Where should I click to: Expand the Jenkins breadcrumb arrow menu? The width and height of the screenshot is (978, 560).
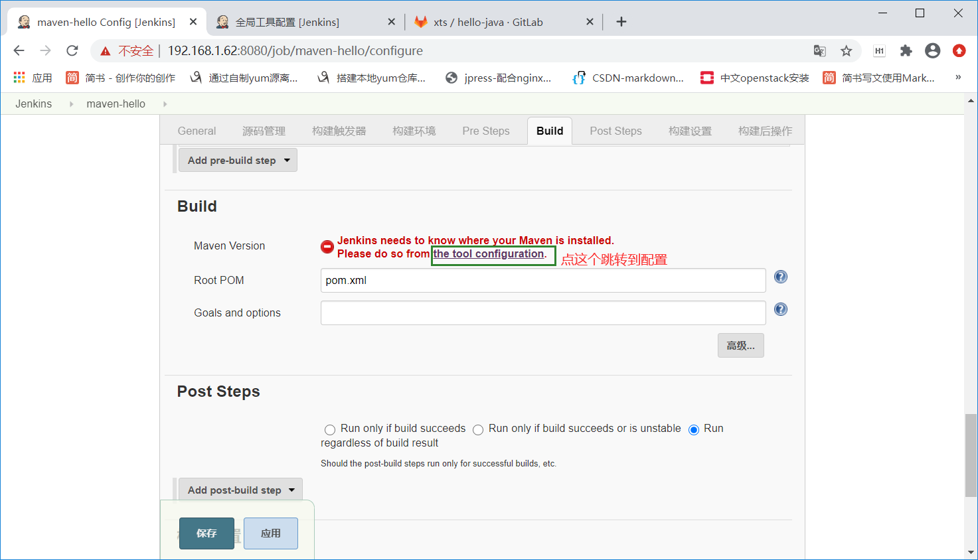(x=71, y=104)
